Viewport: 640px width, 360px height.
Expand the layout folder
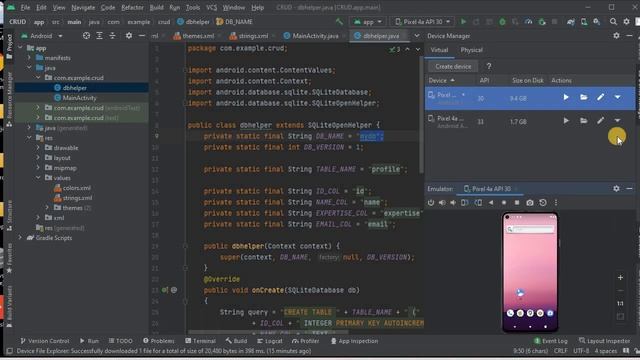(38, 158)
